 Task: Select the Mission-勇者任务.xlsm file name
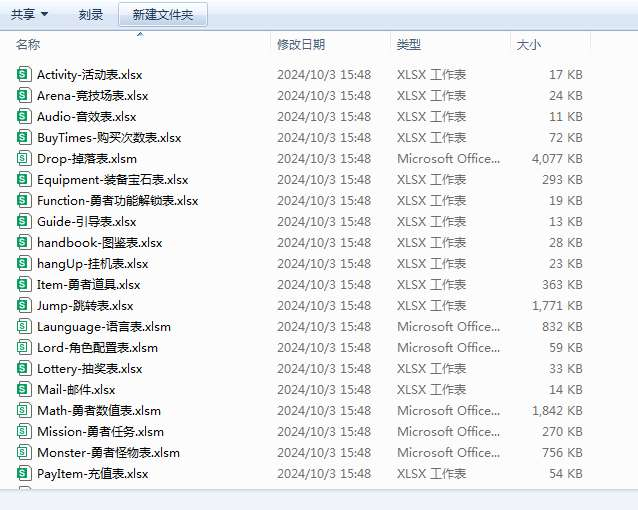click(x=100, y=432)
